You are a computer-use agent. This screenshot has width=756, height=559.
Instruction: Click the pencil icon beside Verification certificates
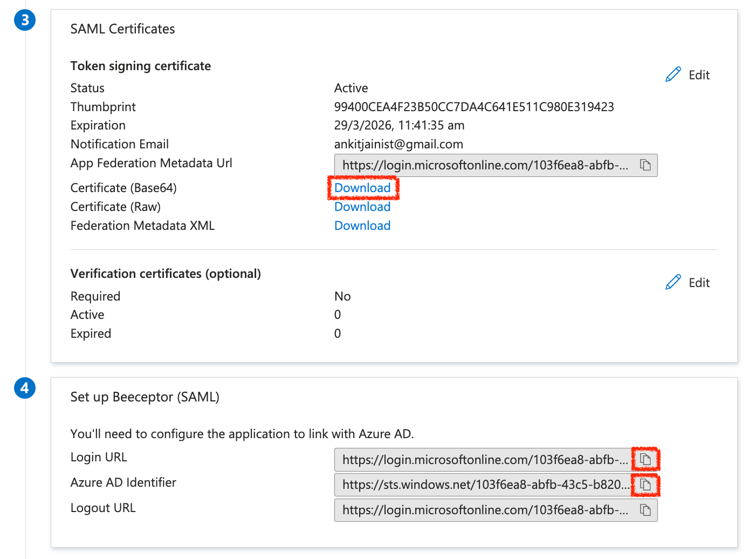[x=673, y=282]
